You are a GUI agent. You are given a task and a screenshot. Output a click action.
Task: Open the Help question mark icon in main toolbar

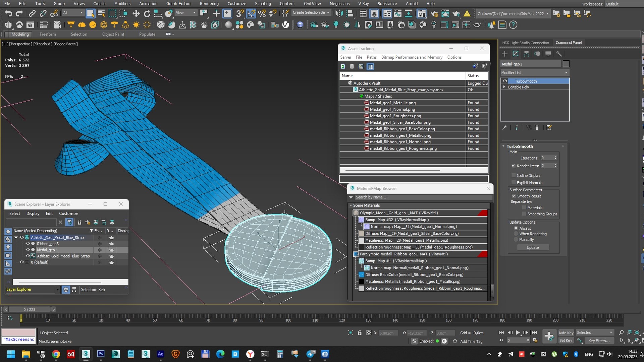coord(513,25)
